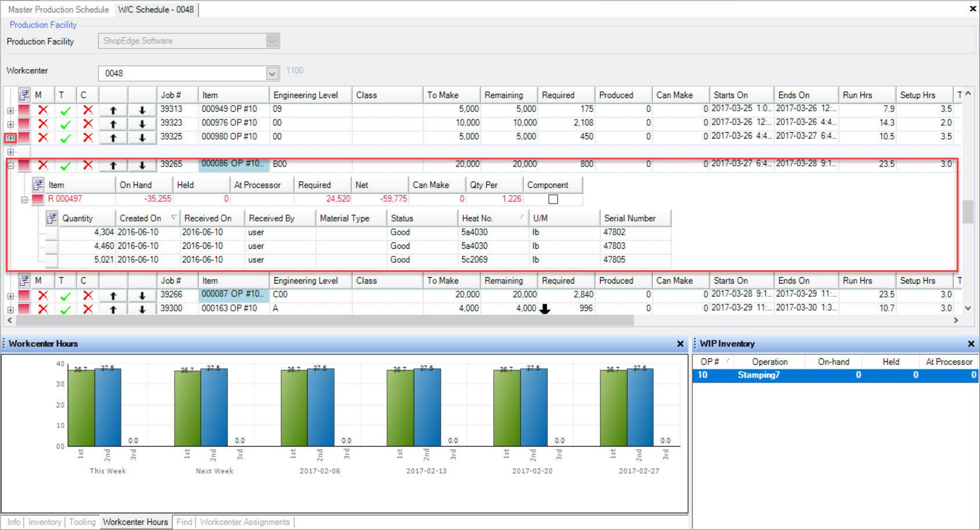Select item cell 000086 OP #10
This screenshot has height=530, width=980.
tap(234, 164)
